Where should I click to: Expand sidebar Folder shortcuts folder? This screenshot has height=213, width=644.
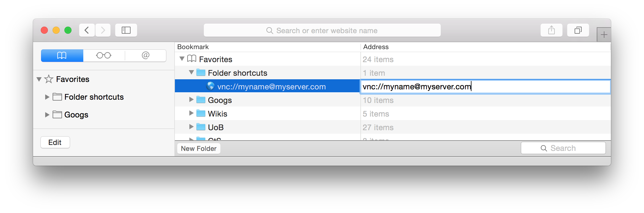click(47, 97)
